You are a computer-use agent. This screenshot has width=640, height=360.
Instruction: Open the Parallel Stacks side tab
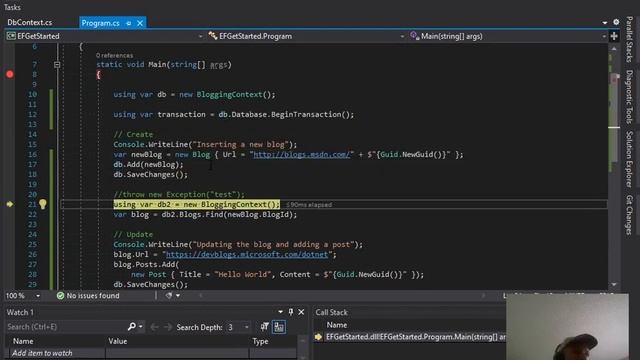click(629, 39)
